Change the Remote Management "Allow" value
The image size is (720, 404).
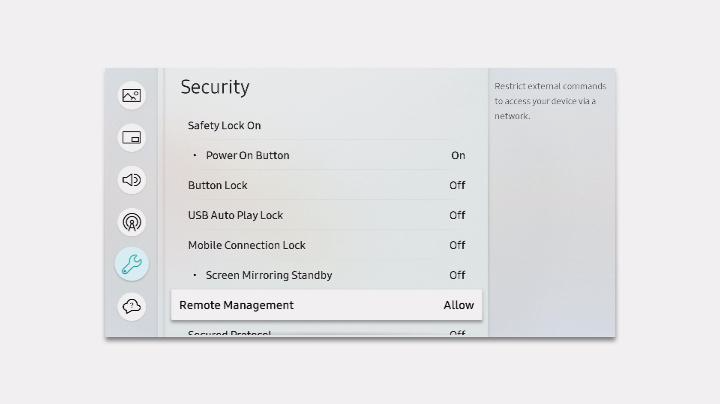[x=459, y=306]
